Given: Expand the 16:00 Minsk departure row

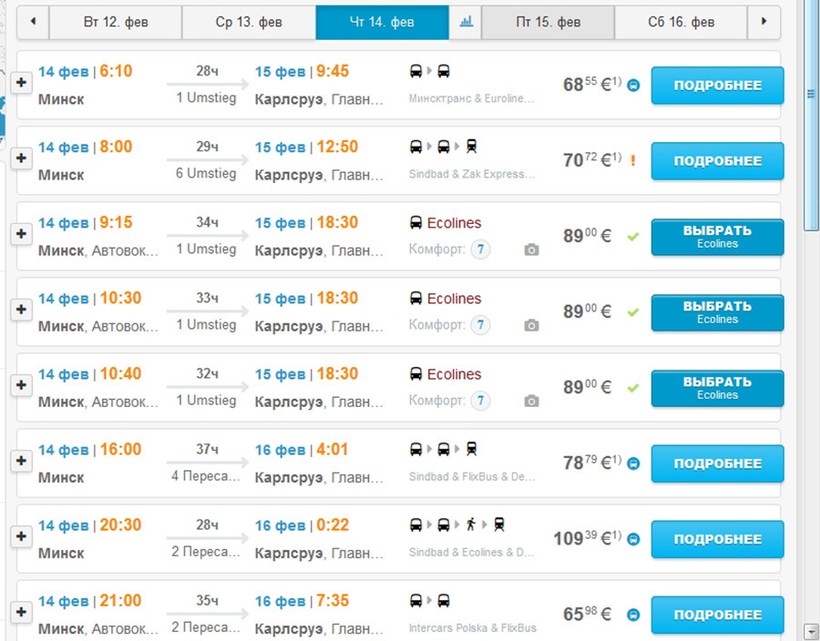Looking at the screenshot, I should [x=20, y=460].
